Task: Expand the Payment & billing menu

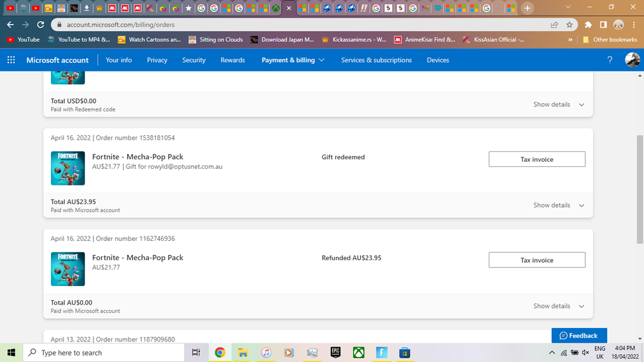Action: click(293, 60)
